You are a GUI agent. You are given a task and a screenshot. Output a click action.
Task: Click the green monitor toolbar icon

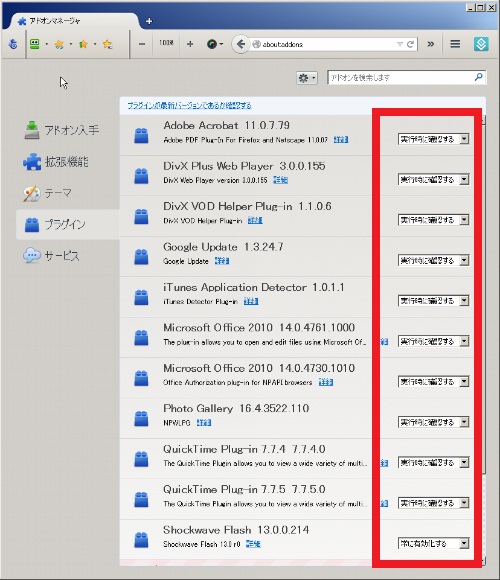[35, 44]
